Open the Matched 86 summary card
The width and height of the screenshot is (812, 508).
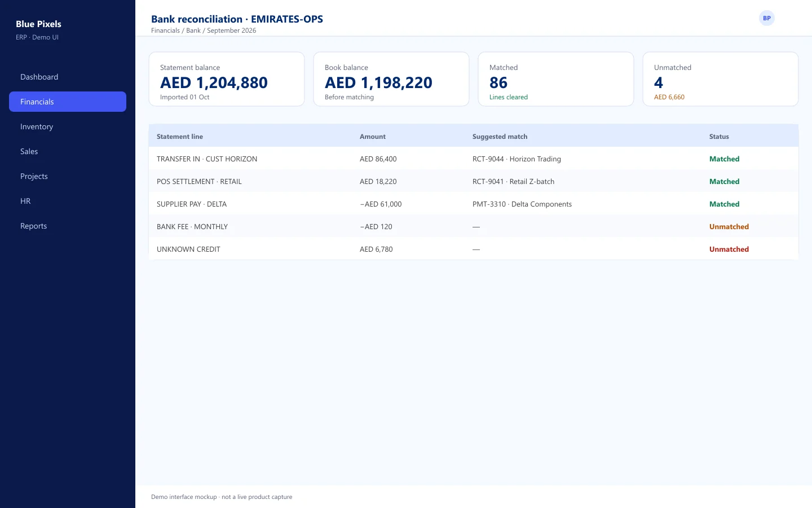pyautogui.click(x=556, y=79)
